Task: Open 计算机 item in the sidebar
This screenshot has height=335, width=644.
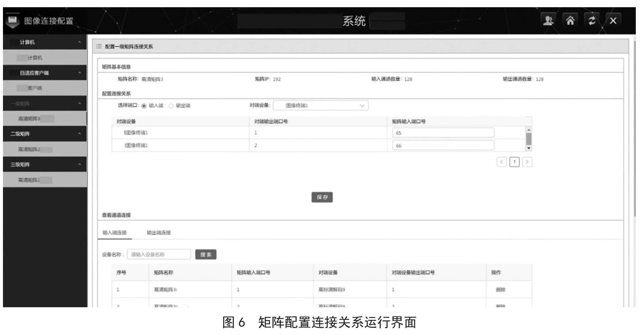Action: tap(45, 58)
